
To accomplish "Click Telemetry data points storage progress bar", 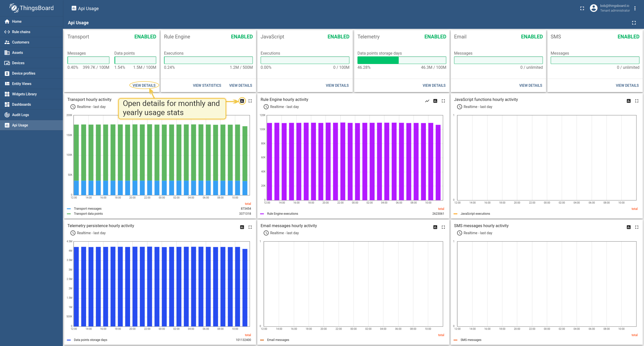I will pyautogui.click(x=402, y=60).
